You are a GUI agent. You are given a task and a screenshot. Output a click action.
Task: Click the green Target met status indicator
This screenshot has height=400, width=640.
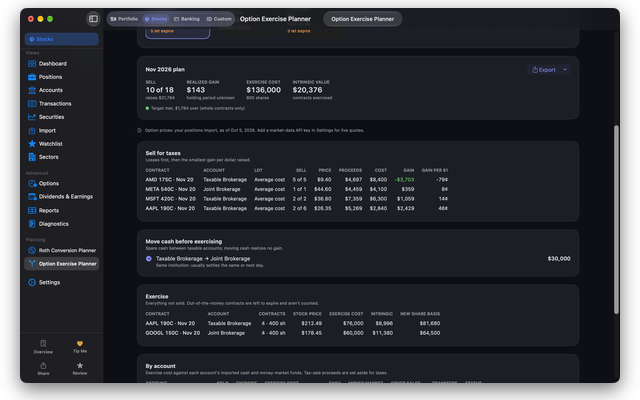147,109
